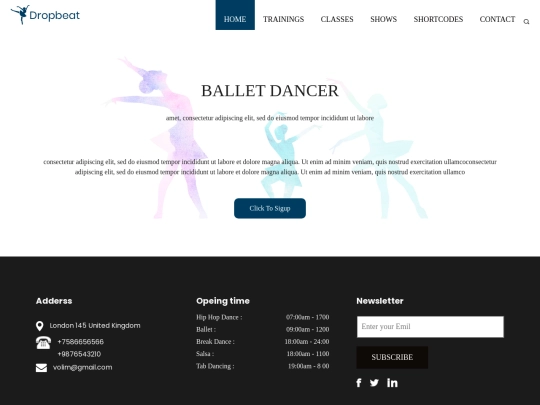Screen dimensions: 540x405
Task: Click the telephone icon
Action: pyautogui.click(x=43, y=342)
